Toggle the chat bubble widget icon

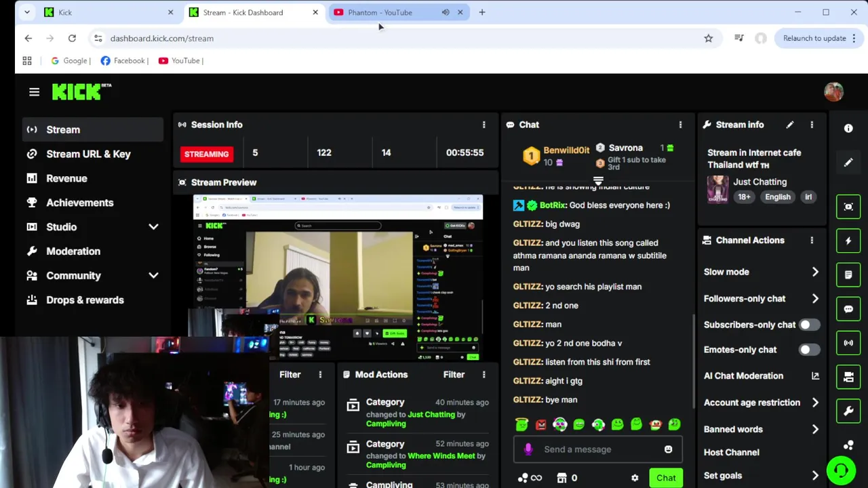(x=848, y=309)
